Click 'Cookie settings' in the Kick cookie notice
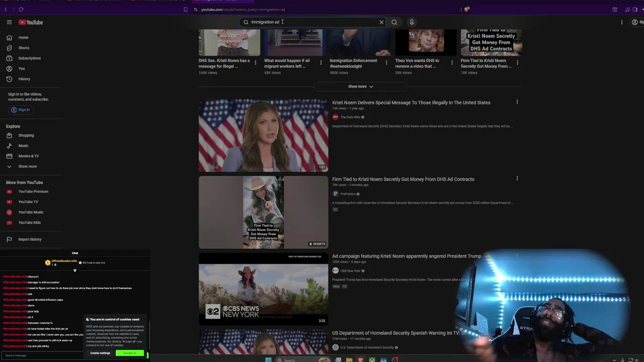The height and width of the screenshot is (362, 644). pyautogui.click(x=100, y=353)
